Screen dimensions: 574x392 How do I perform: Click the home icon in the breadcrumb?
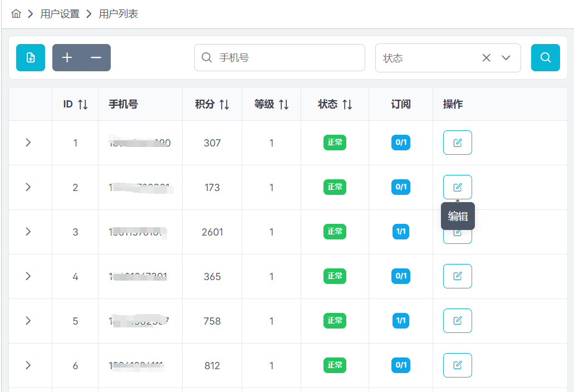[x=16, y=14]
